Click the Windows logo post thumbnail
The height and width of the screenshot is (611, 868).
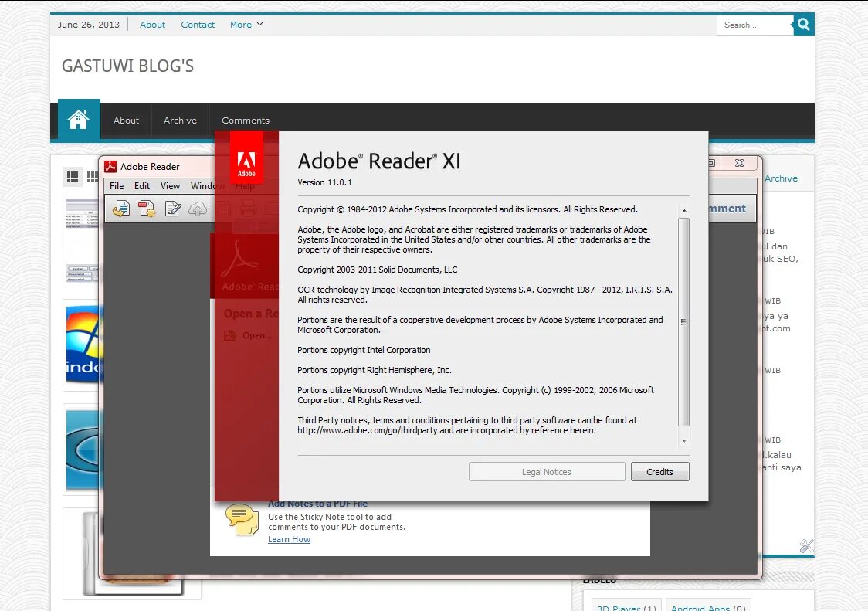(x=83, y=345)
